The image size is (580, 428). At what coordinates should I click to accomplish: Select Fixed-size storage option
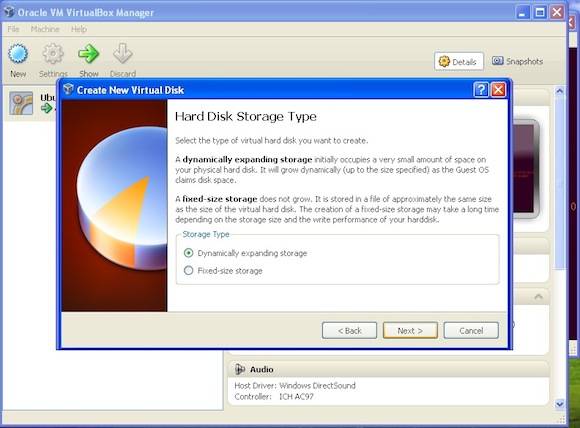click(x=223, y=271)
